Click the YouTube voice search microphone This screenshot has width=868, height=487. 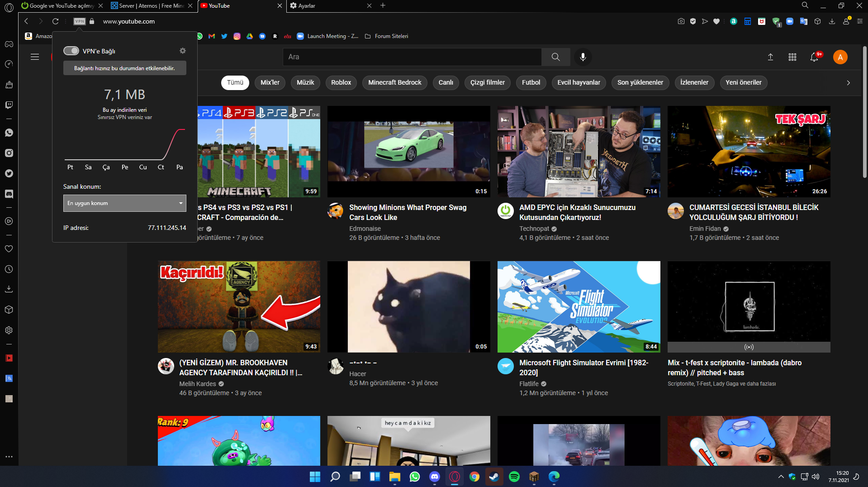pos(583,57)
